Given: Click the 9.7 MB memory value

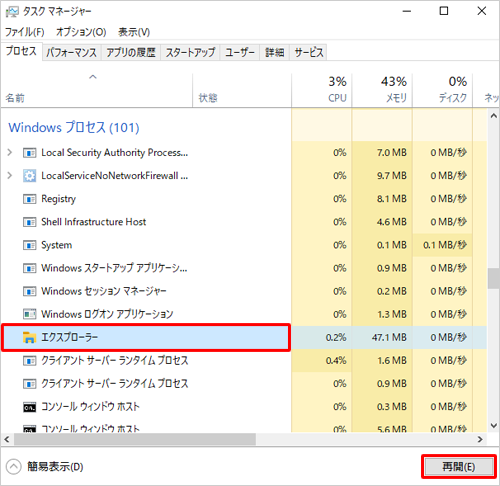Looking at the screenshot, I should tap(392, 176).
